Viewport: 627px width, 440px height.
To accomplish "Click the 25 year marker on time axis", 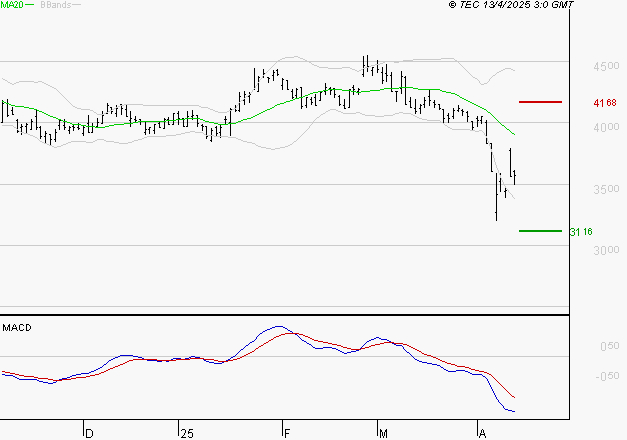I will [187, 434].
